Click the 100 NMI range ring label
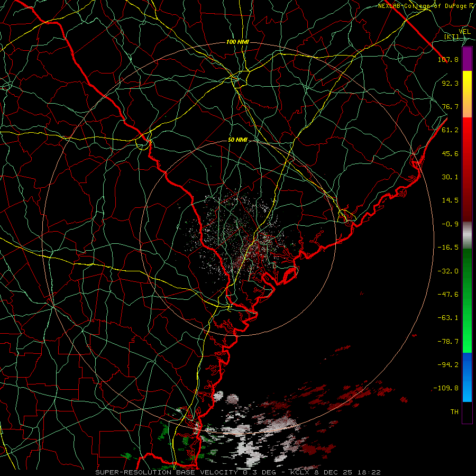476x476 pixels. tap(237, 42)
